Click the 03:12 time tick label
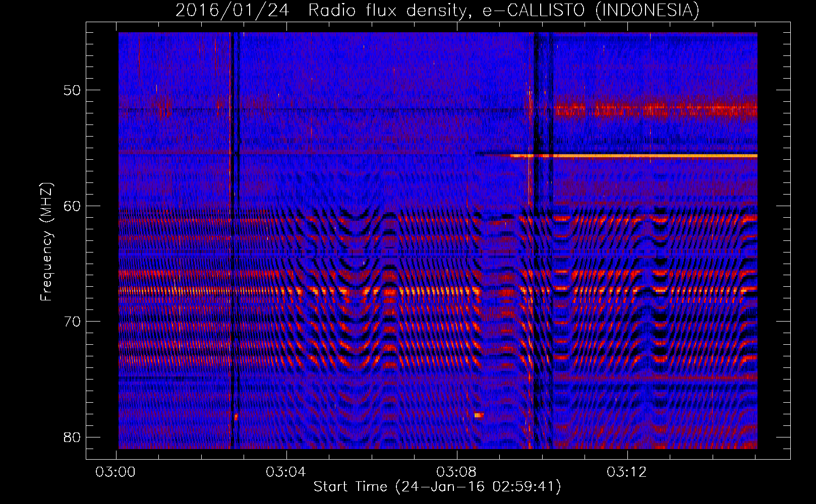This screenshot has height=504, width=816. [626, 472]
